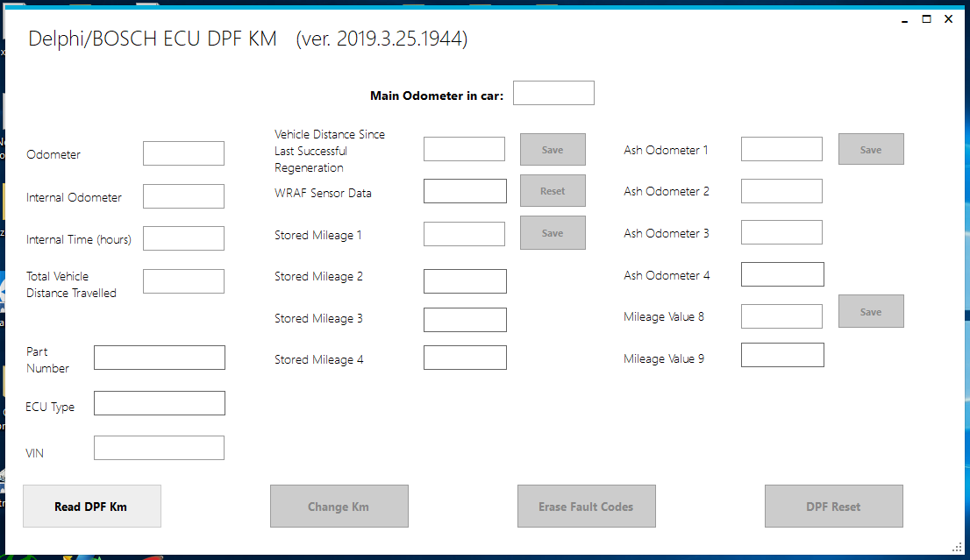
Task: Focus the Internal Time (hours) field
Action: coord(183,238)
